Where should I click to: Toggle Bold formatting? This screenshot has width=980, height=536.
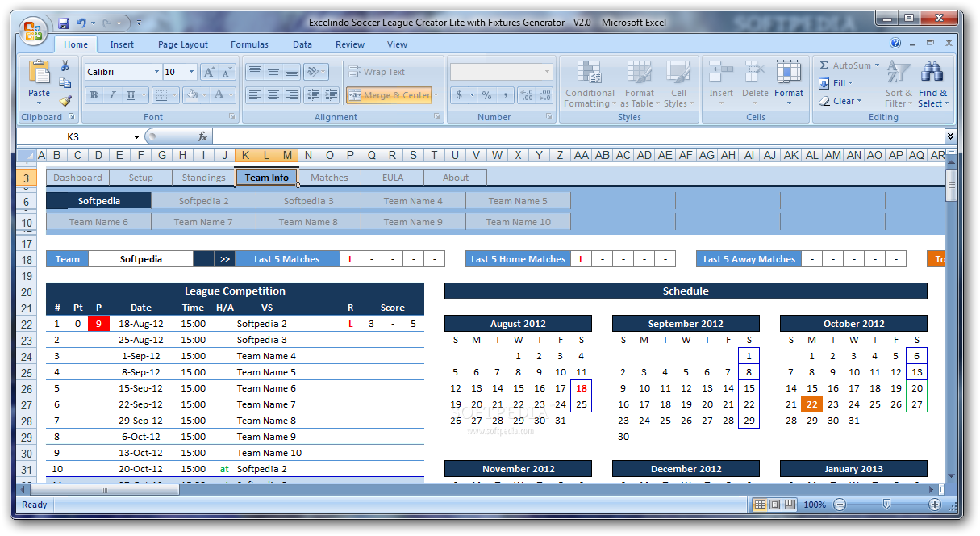pyautogui.click(x=94, y=95)
